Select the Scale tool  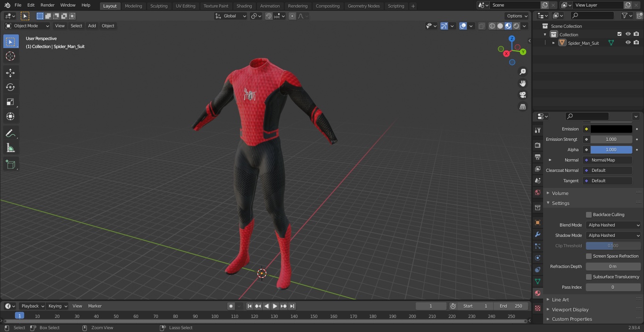(x=10, y=102)
